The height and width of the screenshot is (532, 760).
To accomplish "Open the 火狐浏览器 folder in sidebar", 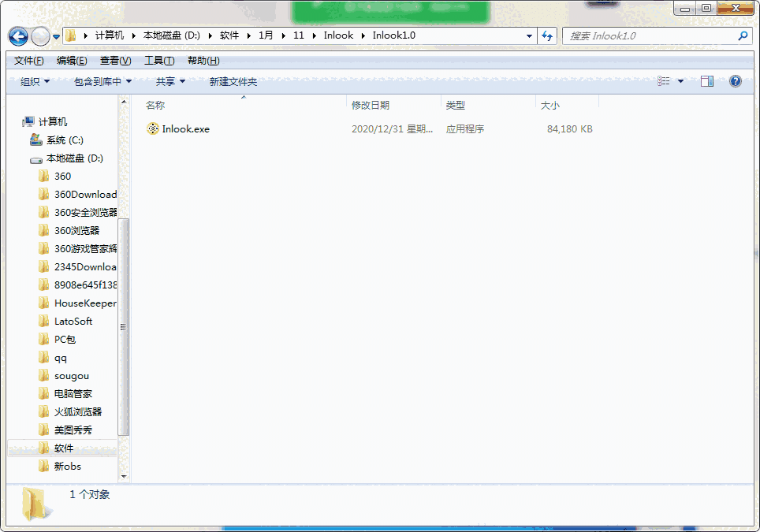I will [77, 412].
